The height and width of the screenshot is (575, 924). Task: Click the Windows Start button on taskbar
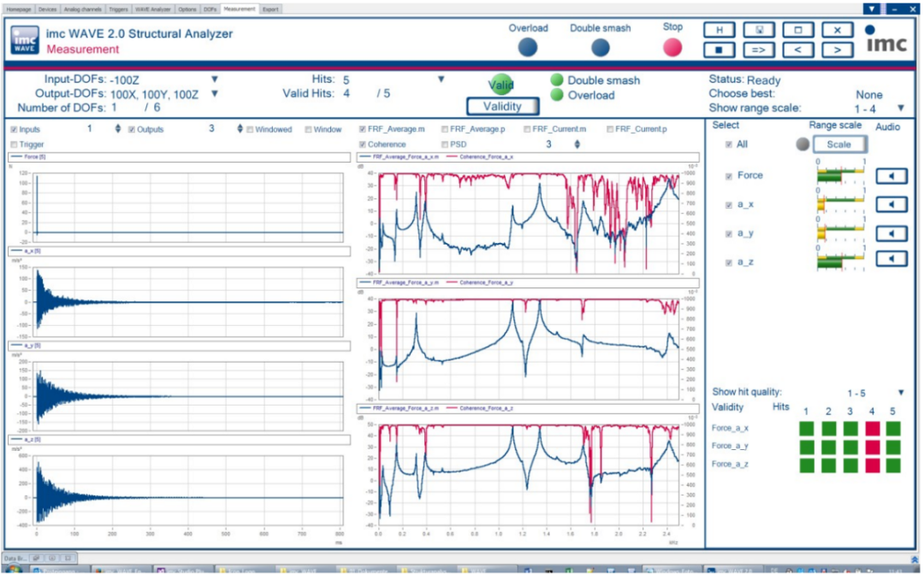13,570
